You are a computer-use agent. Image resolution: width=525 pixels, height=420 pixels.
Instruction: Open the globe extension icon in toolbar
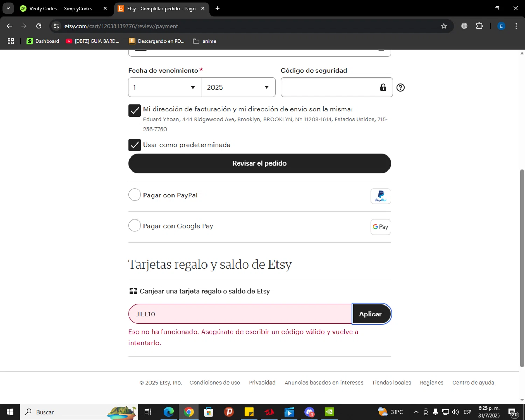tap(464, 26)
